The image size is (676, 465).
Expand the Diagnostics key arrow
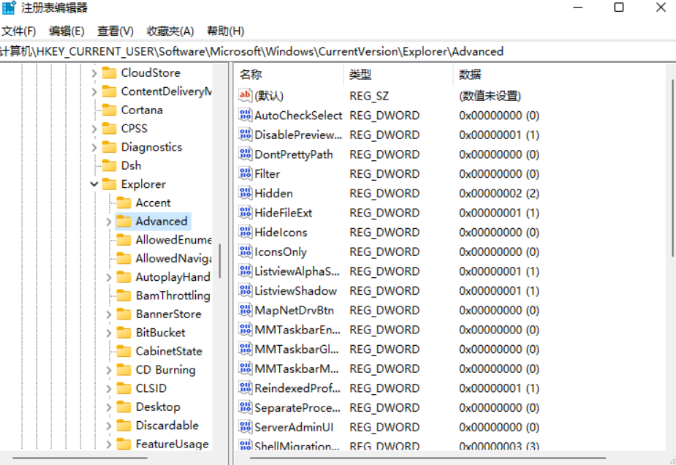pyautogui.click(x=94, y=148)
